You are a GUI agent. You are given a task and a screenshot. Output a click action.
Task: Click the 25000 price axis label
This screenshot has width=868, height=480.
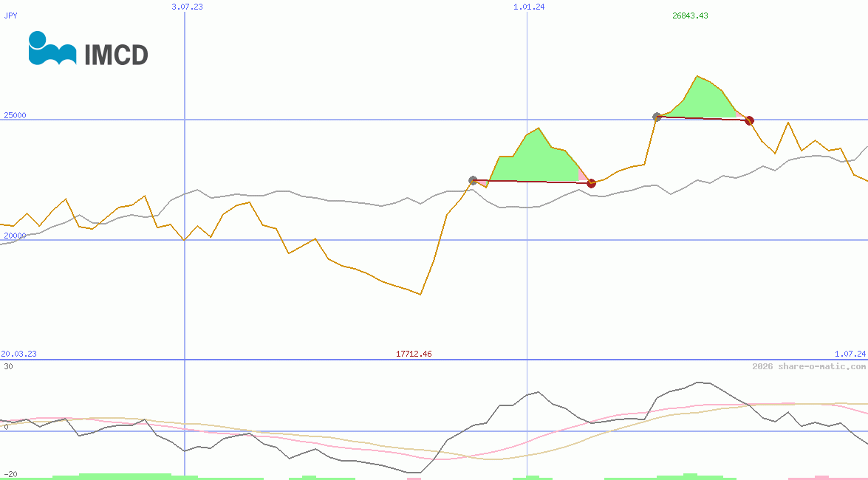point(15,115)
